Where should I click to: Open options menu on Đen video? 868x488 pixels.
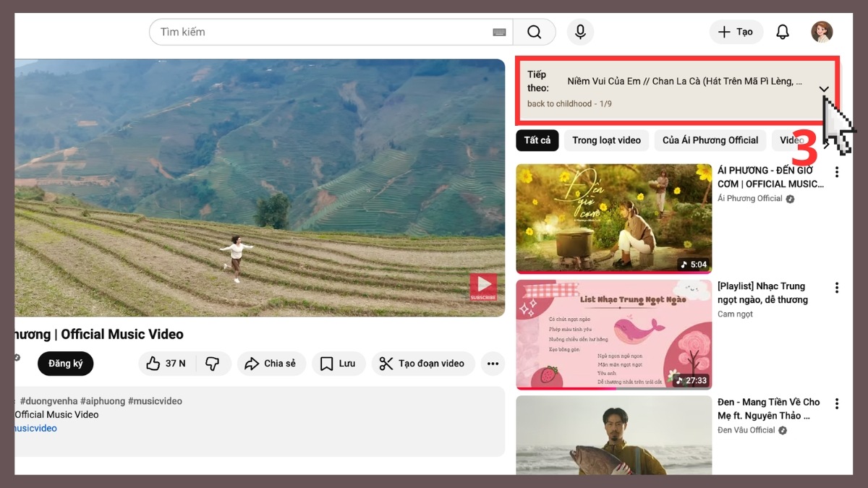[837, 403]
